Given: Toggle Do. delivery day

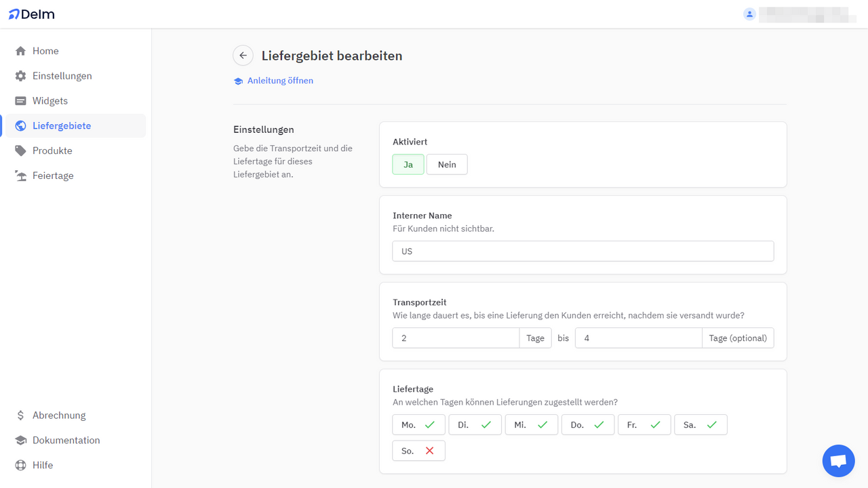Looking at the screenshot, I should (x=587, y=425).
